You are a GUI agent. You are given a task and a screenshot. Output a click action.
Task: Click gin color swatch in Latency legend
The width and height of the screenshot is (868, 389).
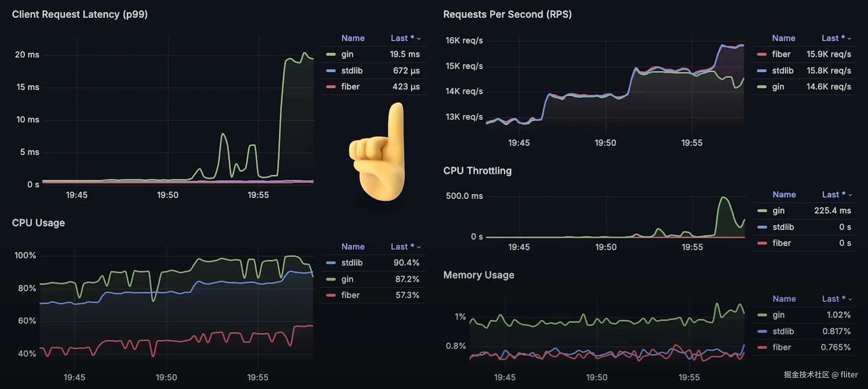pyautogui.click(x=331, y=54)
